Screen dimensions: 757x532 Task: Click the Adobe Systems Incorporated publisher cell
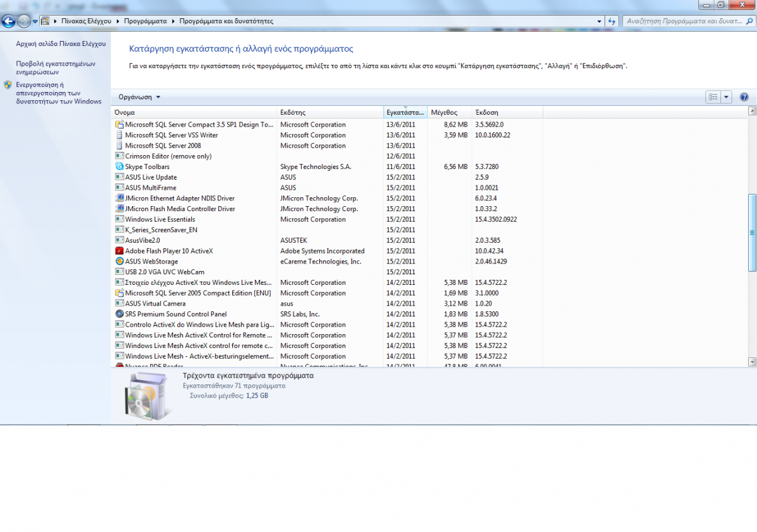[322, 251]
